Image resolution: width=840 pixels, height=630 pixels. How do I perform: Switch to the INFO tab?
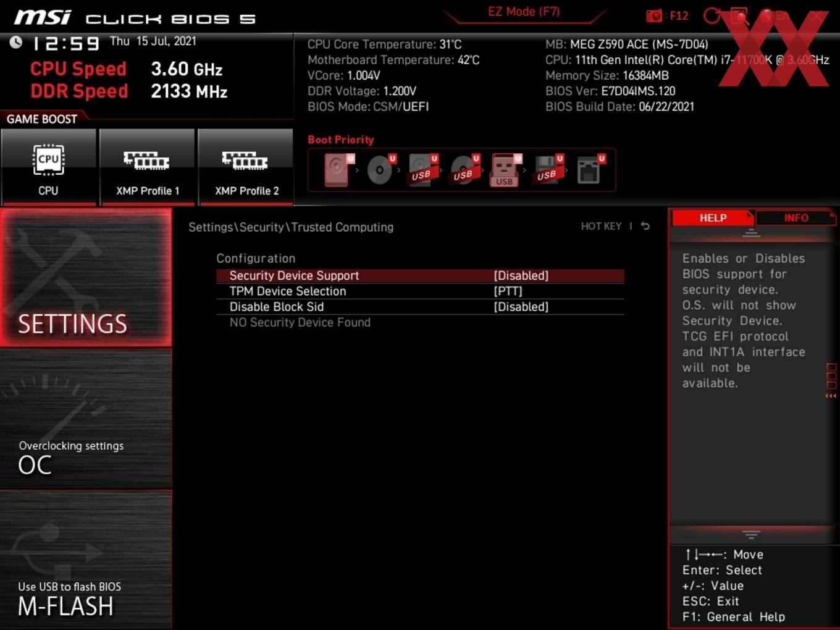click(796, 217)
